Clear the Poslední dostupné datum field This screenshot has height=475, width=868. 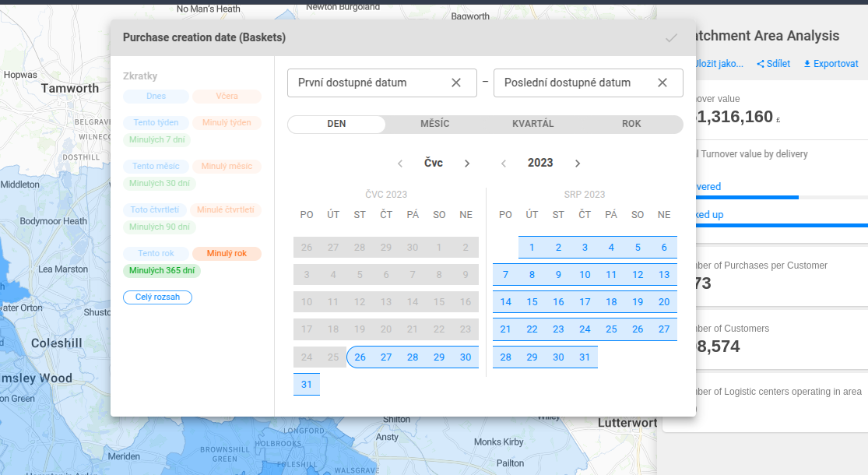662,83
